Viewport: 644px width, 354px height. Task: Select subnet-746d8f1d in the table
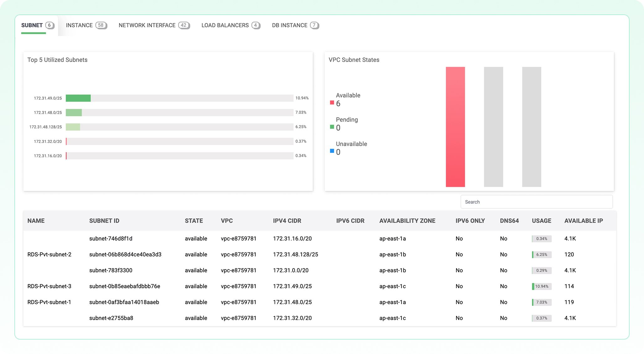pos(111,238)
